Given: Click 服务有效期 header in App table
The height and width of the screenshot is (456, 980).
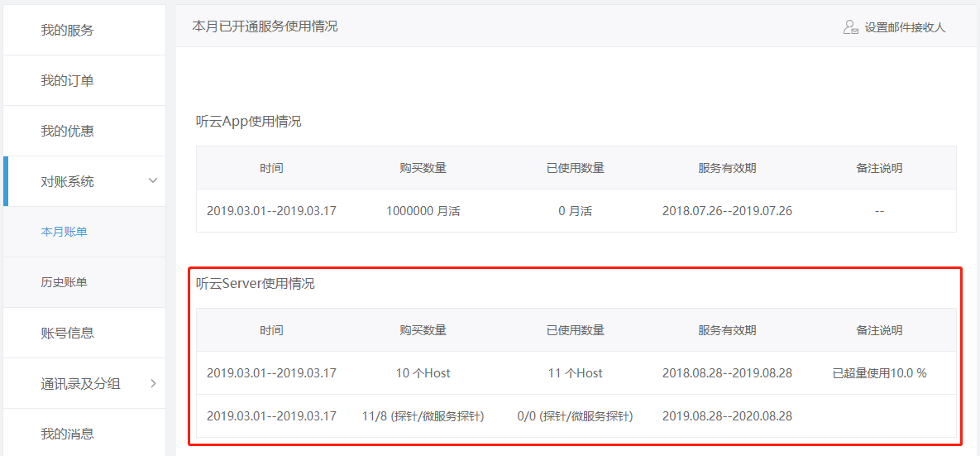Looking at the screenshot, I should 728,168.
